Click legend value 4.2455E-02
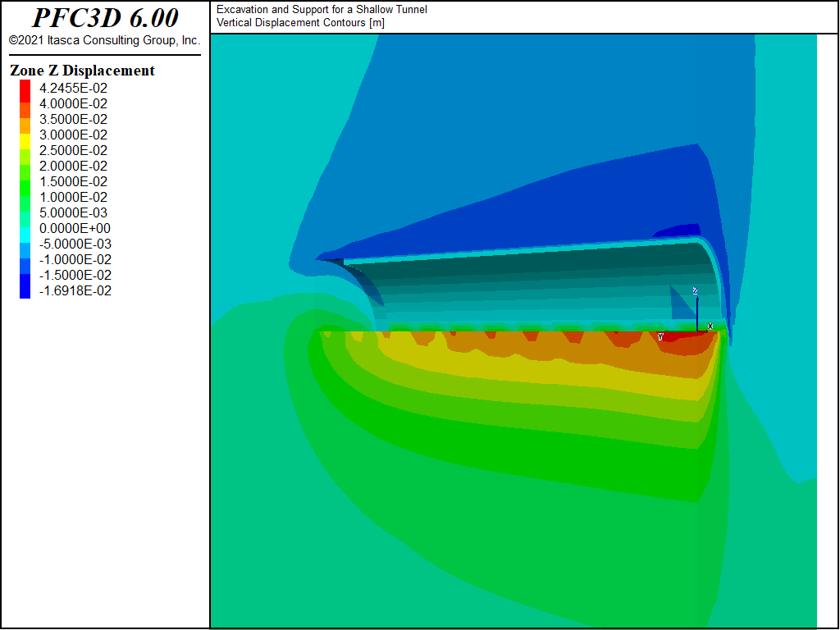Viewport: 840px width, 630px height. point(73,88)
